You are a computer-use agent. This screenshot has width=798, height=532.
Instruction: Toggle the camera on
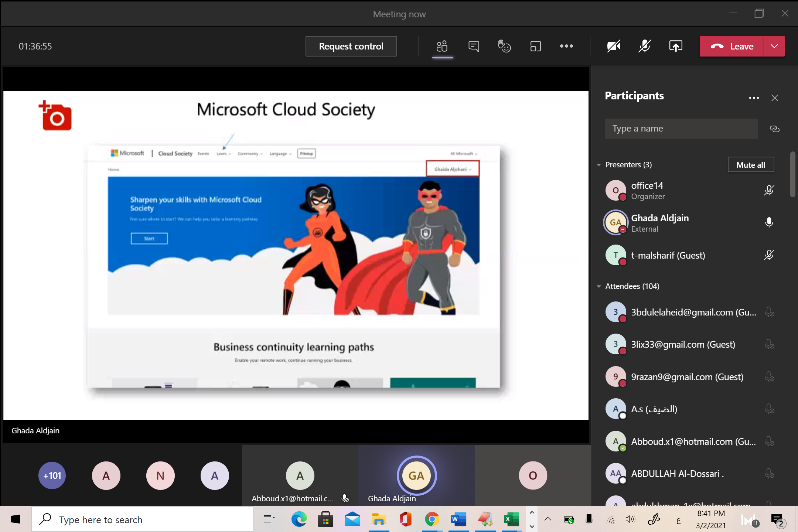614,46
